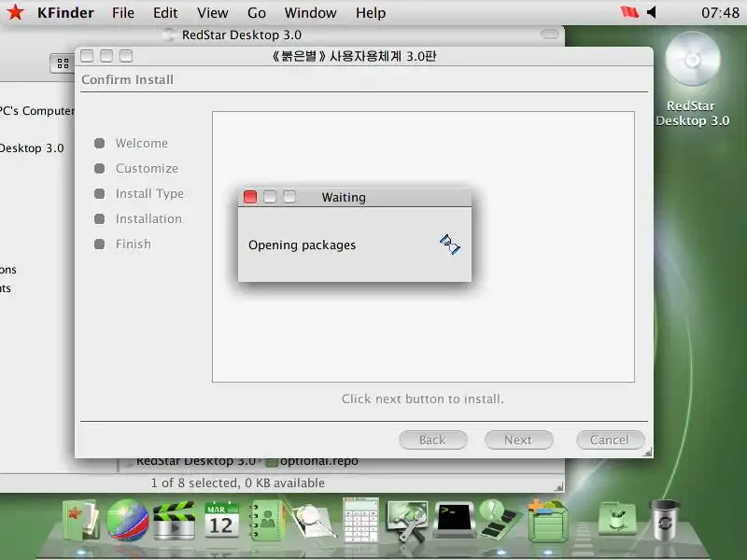747x560 pixels.
Task: Select the Install Type step in sidebar
Action: pyautogui.click(x=149, y=194)
